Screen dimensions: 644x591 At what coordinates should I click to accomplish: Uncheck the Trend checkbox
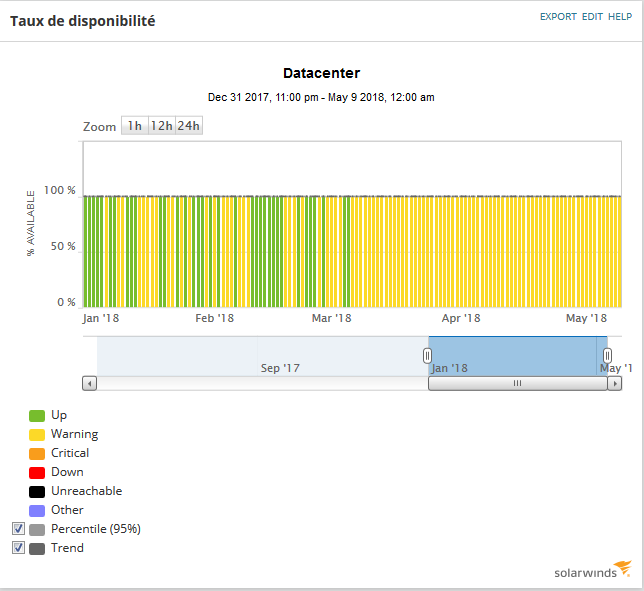18,548
